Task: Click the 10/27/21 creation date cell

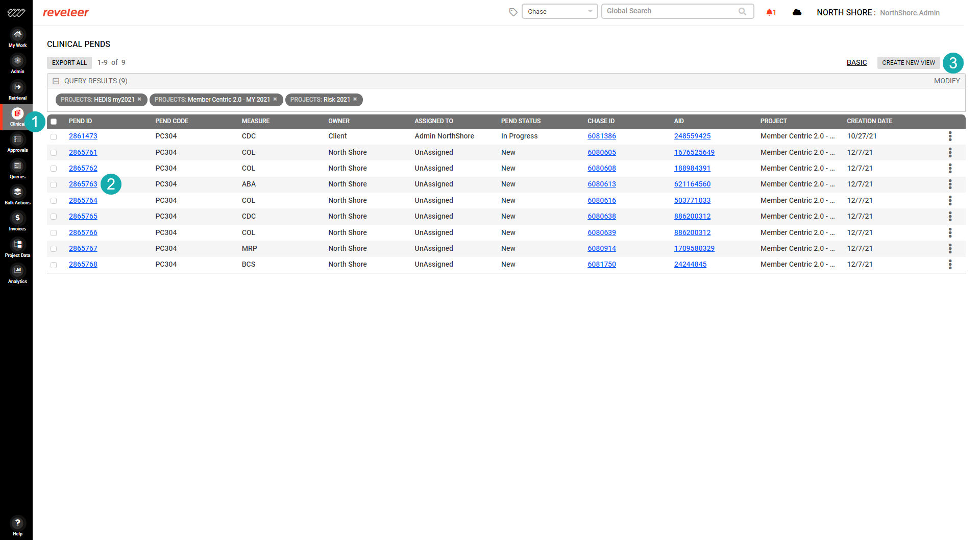Action: 862,136
